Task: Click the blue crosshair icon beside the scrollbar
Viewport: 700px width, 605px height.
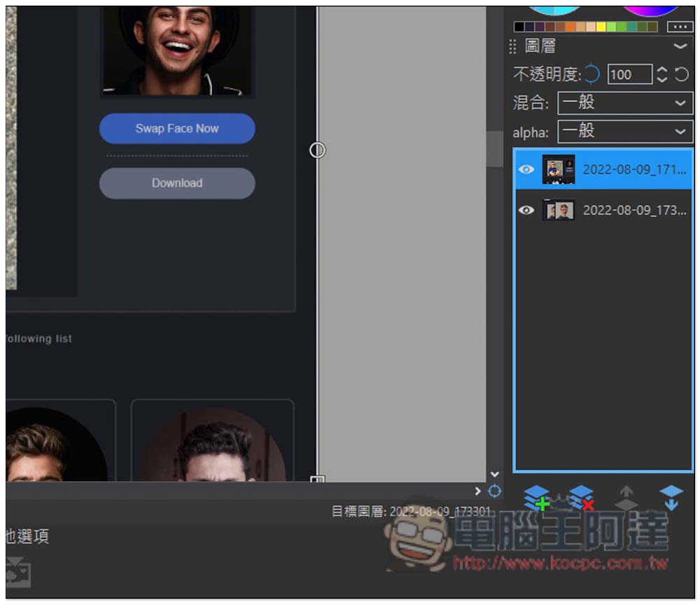Action: [x=494, y=492]
